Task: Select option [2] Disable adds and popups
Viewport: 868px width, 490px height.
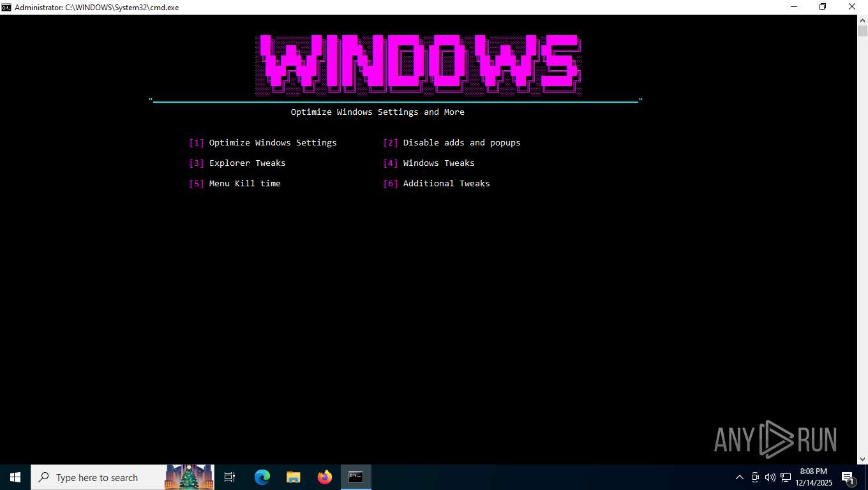Action: 452,143
